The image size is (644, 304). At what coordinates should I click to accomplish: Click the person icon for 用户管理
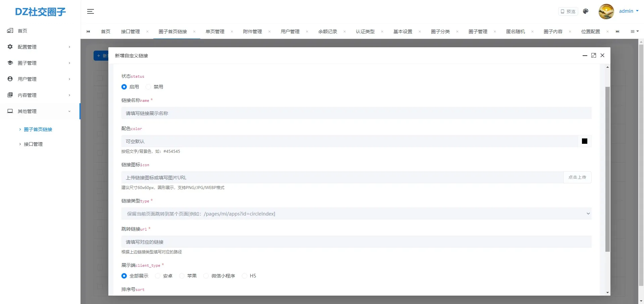tap(10, 79)
